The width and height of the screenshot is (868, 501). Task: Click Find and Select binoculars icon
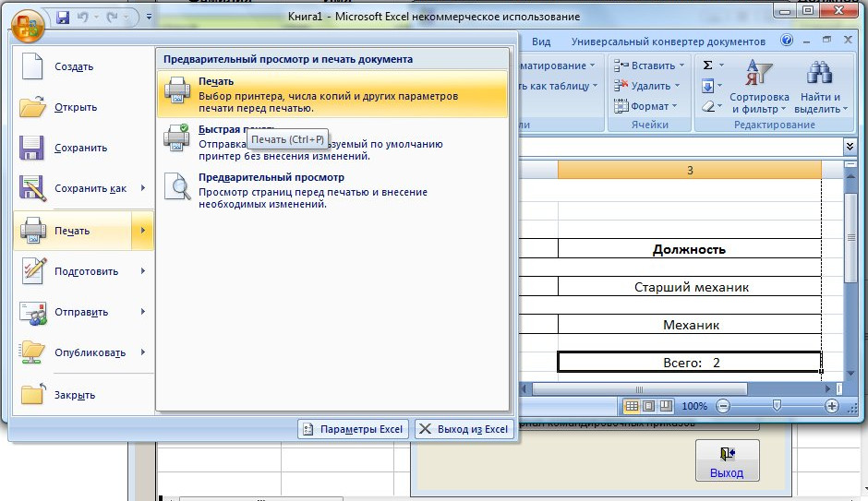point(820,89)
